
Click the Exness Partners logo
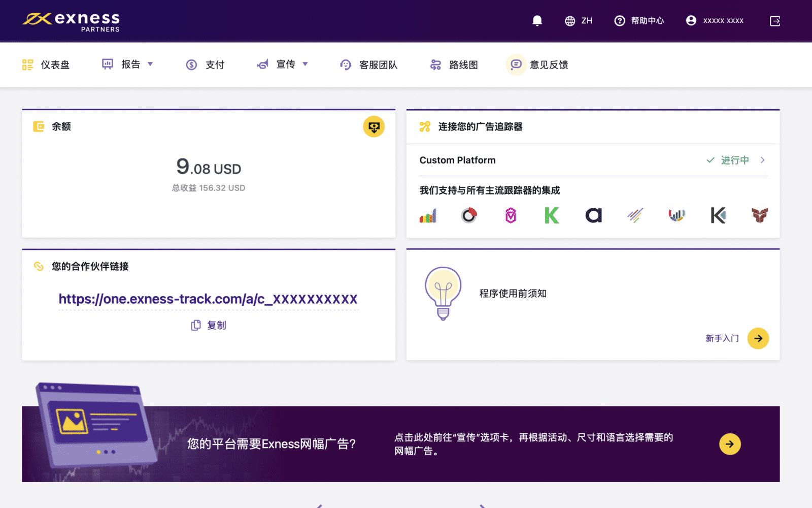click(71, 21)
